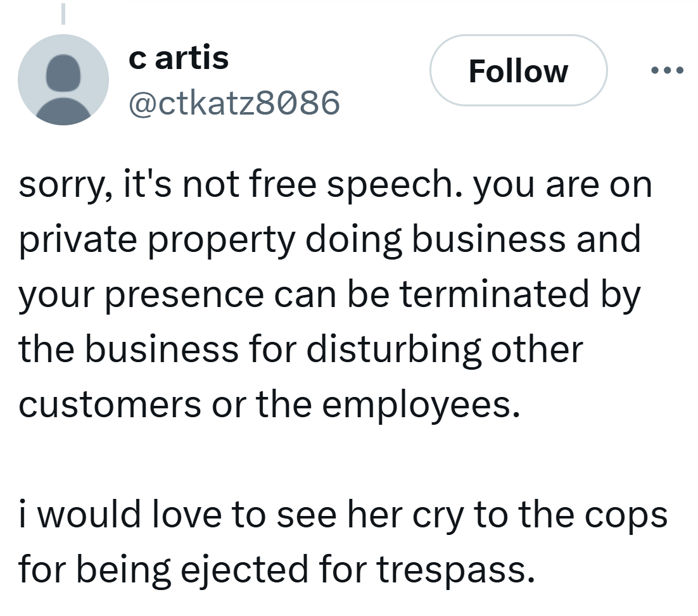Open the three-dot more options menu
Viewport: 698px width, 616px height.
click(x=667, y=70)
